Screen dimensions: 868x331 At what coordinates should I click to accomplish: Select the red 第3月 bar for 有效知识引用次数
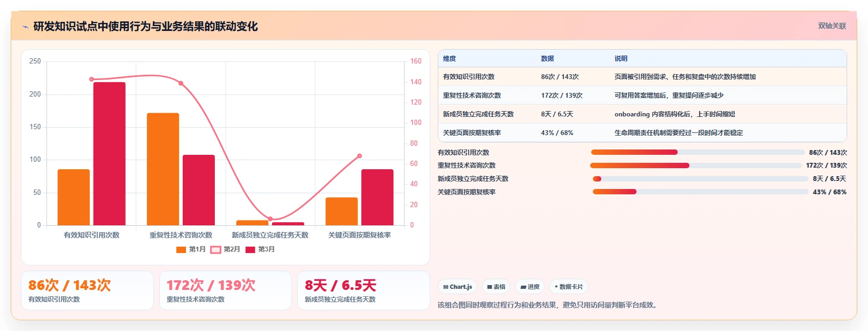[110, 154]
